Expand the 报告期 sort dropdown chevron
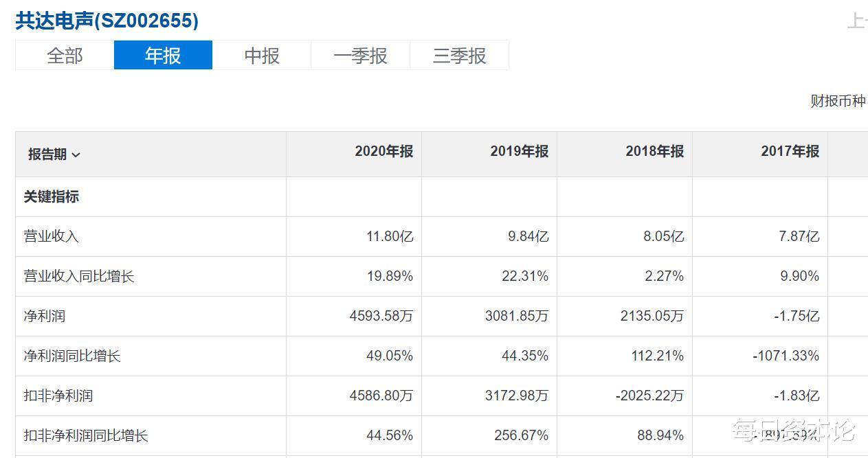The height and width of the screenshot is (458, 868). click(x=76, y=155)
